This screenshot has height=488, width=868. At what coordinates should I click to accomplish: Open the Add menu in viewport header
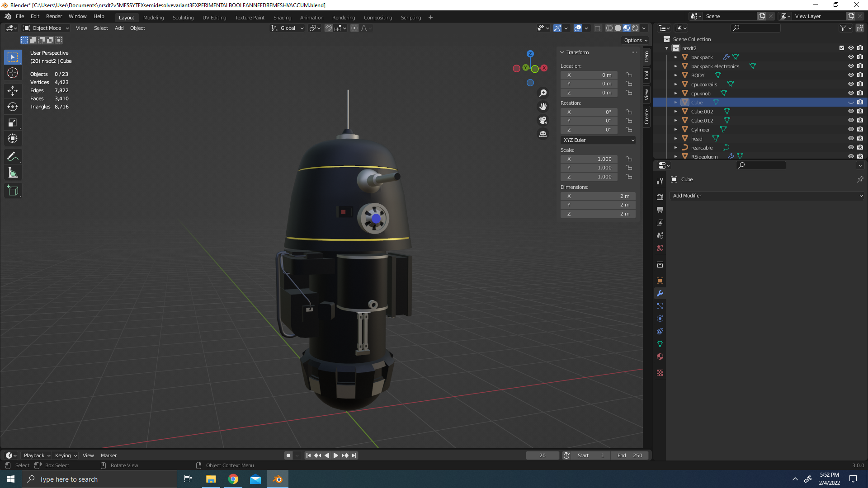tap(119, 28)
